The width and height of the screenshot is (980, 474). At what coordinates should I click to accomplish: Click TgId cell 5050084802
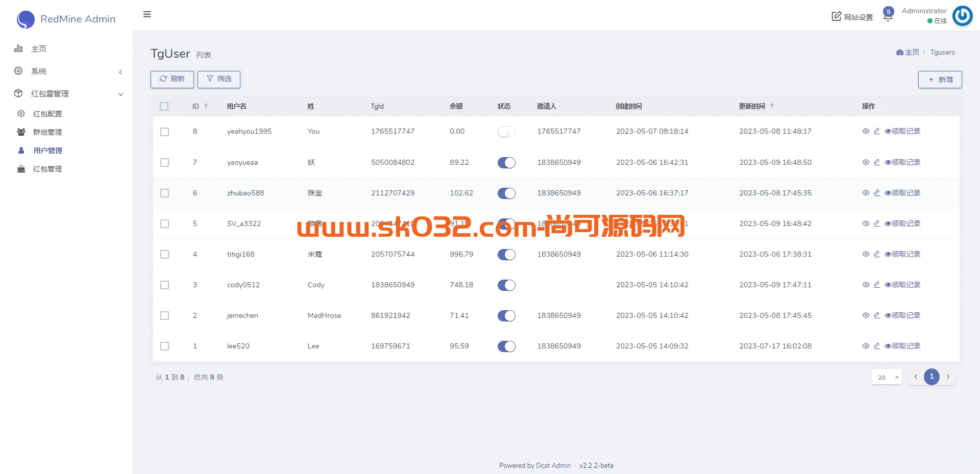coord(393,162)
